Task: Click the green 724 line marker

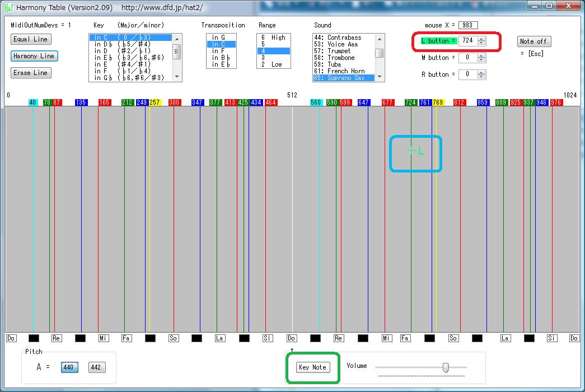Action: pyautogui.click(x=411, y=102)
